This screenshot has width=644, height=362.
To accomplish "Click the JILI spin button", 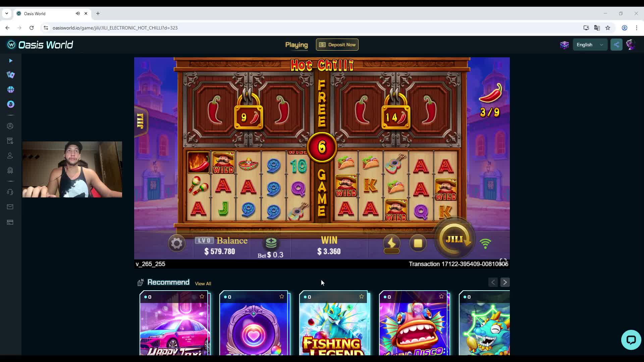I will pyautogui.click(x=455, y=239).
